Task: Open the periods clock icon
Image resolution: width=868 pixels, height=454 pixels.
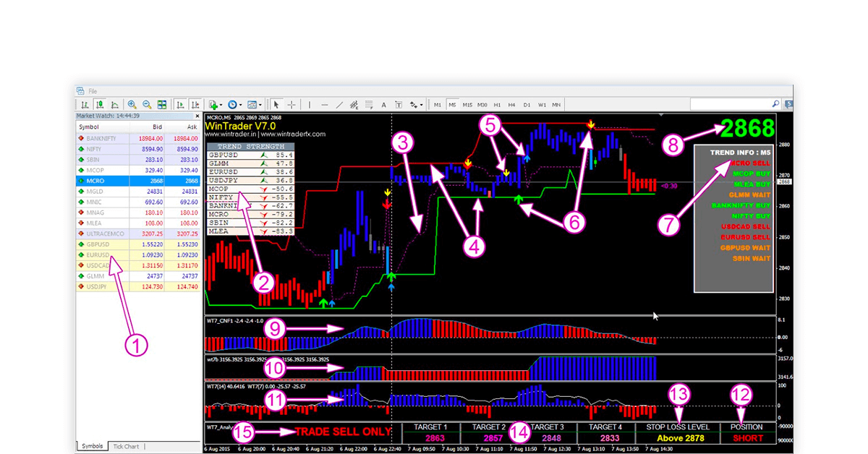Action: pyautogui.click(x=232, y=104)
